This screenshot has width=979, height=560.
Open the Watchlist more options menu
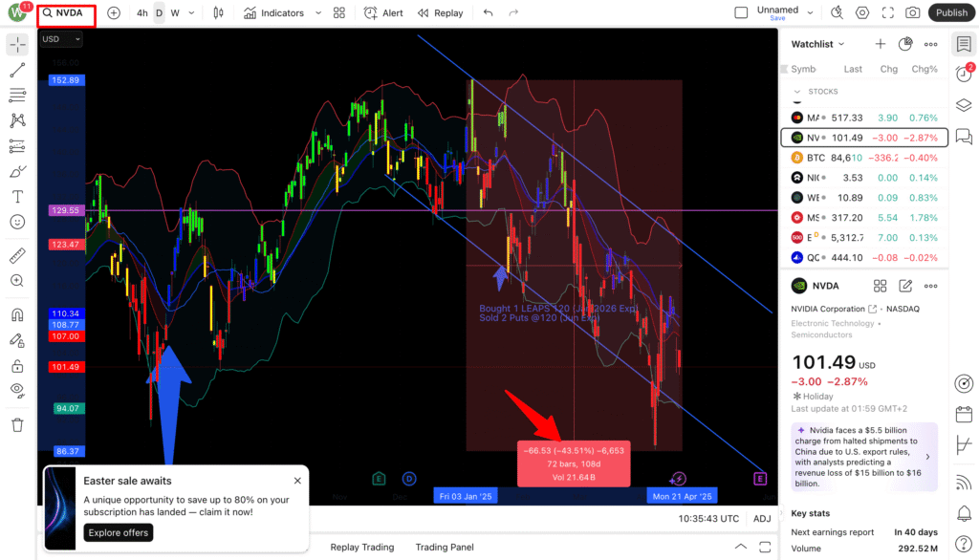(x=931, y=44)
